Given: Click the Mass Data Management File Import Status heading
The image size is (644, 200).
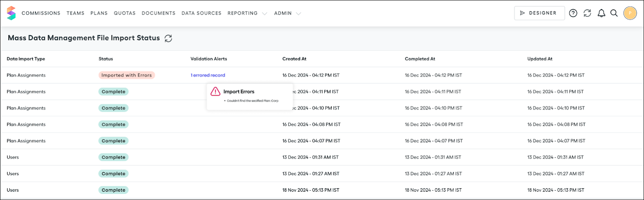Looking at the screenshot, I should point(84,38).
